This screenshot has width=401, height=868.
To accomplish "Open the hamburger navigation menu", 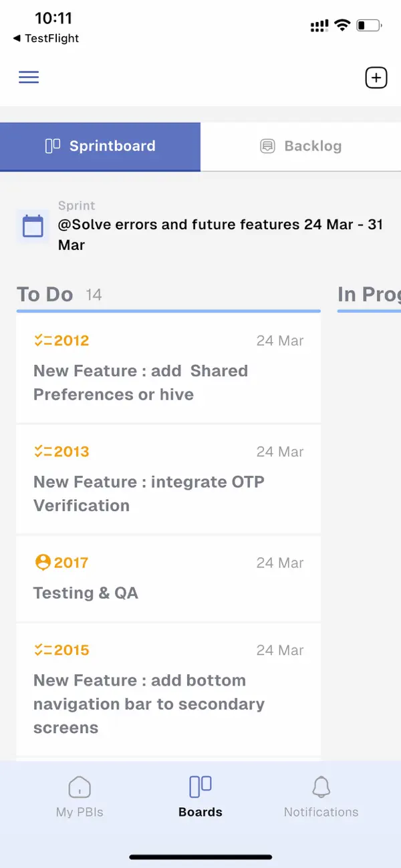I will [x=28, y=77].
